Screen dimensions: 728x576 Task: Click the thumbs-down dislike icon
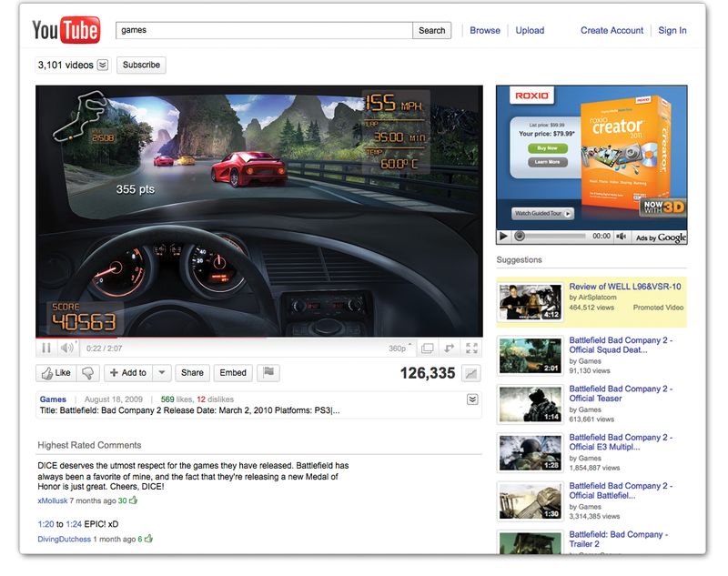click(87, 373)
